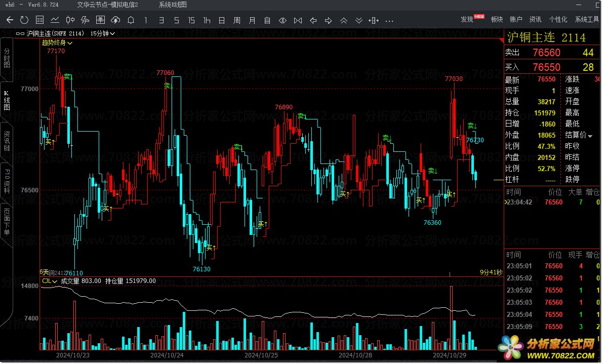The height and width of the screenshot is (364, 603).
Task: Click the 沪铜主连(SHFE 2114) contract name
Action: [x=55, y=33]
